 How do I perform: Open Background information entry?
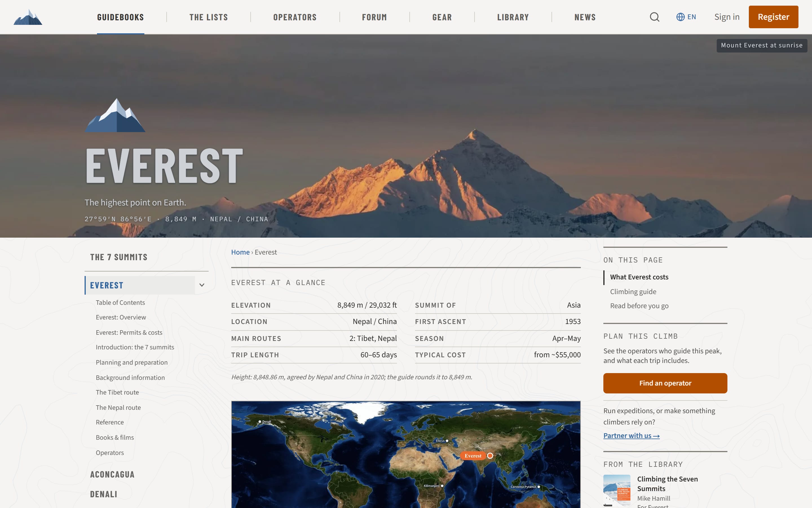[130, 378]
